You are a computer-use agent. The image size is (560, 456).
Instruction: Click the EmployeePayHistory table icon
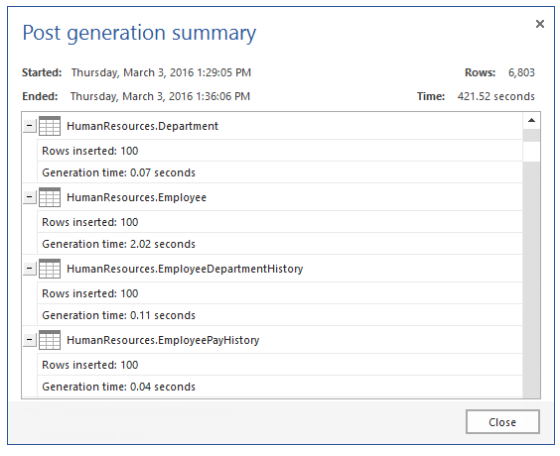pos(50,340)
